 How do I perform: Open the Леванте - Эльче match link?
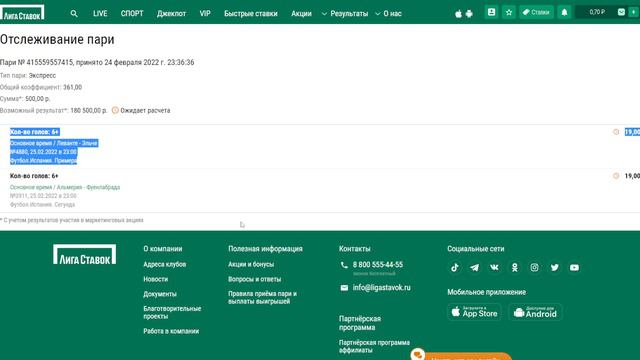54,143
